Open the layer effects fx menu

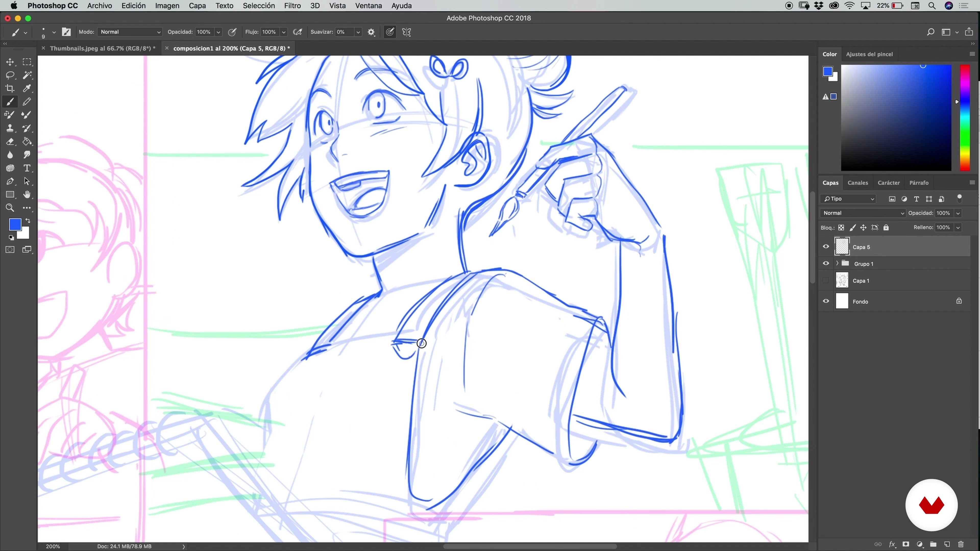(x=892, y=544)
